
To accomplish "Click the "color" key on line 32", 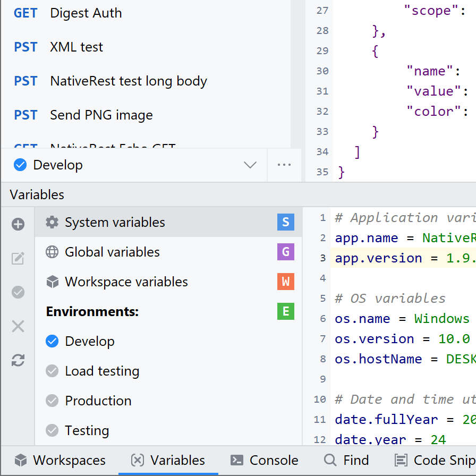I will [433, 112].
